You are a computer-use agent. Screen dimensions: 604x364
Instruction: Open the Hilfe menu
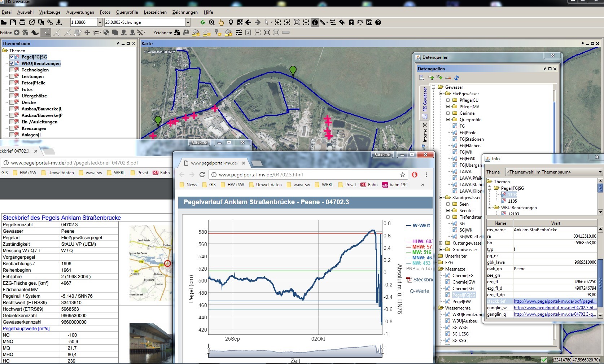[x=209, y=12]
